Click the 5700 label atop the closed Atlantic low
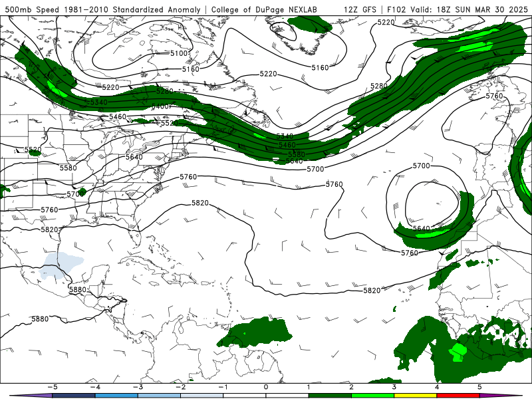 (422, 166)
